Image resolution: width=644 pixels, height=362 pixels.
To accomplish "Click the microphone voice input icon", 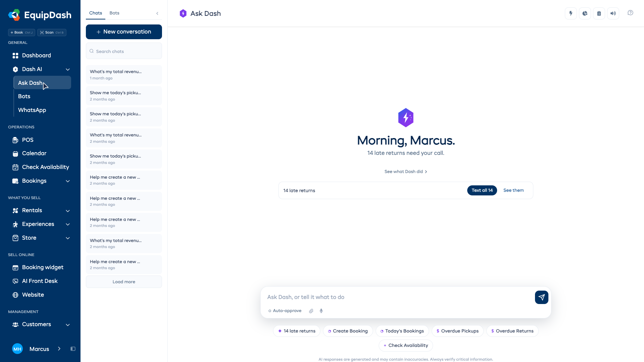I will point(321,311).
